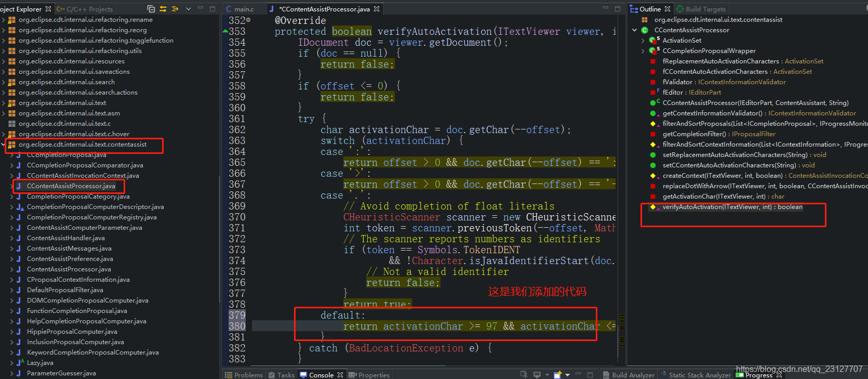Place cursor on line 362 activationChar declaration

pos(446,129)
